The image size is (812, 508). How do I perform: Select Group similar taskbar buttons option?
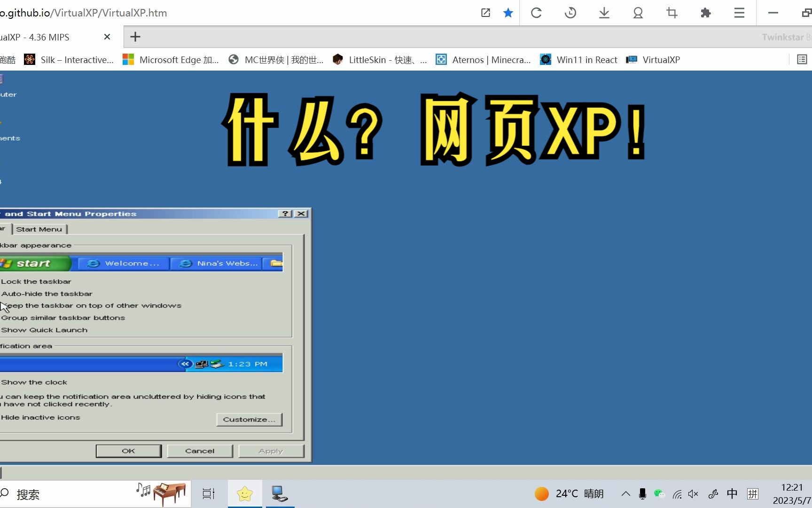pyautogui.click(x=63, y=317)
